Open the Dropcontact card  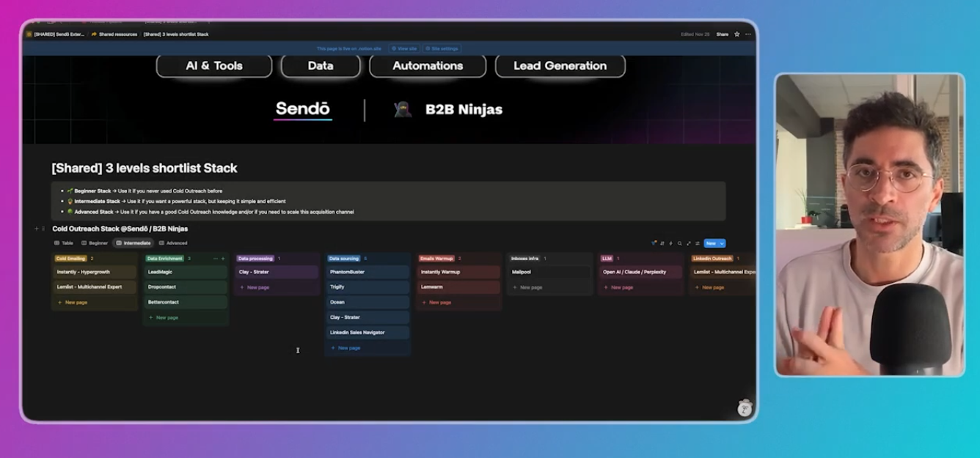pos(186,287)
